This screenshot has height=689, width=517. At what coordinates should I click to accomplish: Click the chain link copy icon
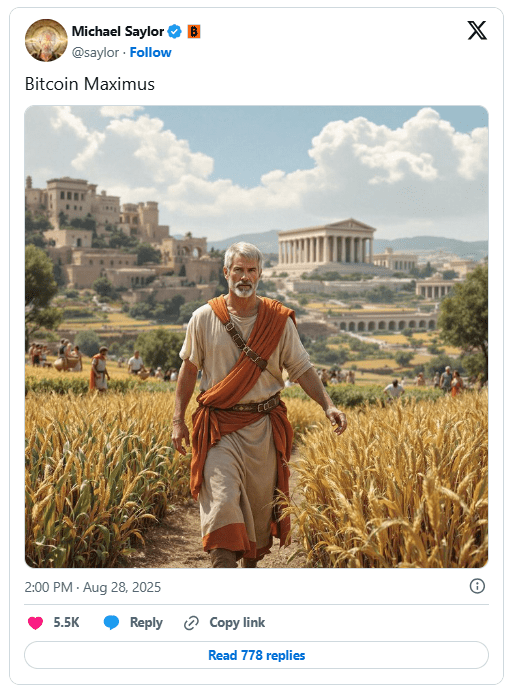click(x=191, y=623)
